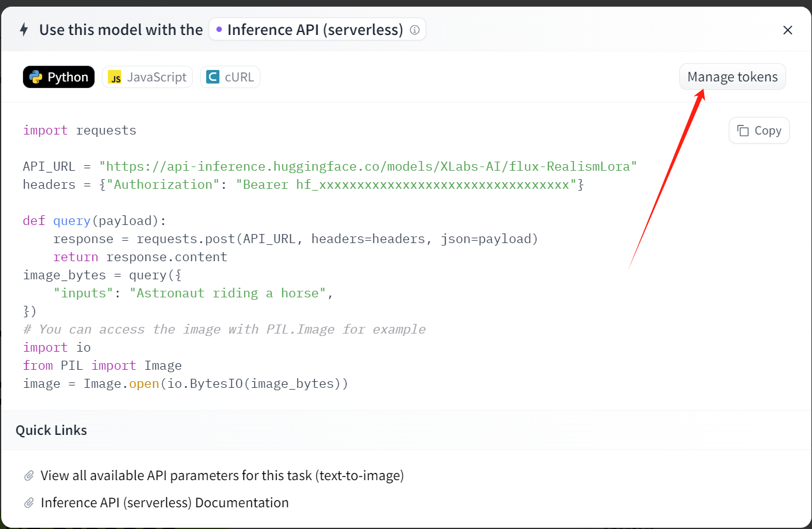This screenshot has height=529, width=812.
Task: Click the copy icon above the code
Action: point(743,131)
